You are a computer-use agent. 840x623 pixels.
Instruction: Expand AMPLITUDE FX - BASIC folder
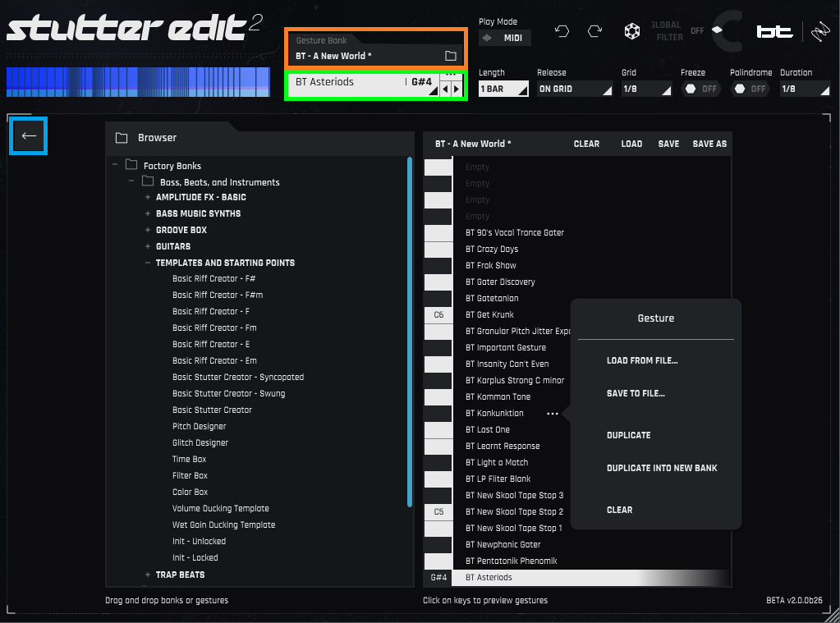pos(147,197)
